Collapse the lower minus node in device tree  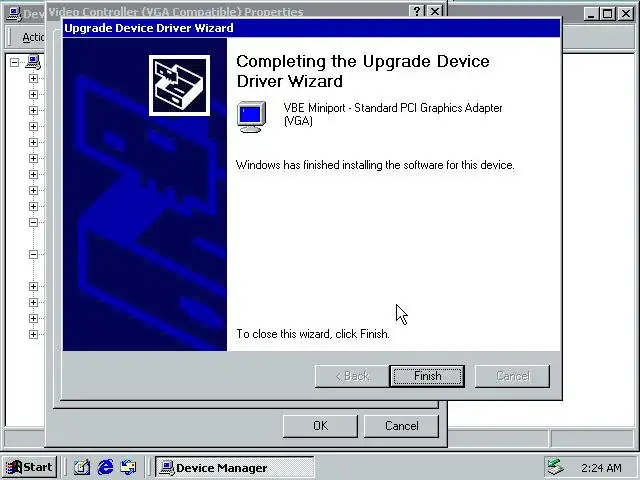click(33, 254)
